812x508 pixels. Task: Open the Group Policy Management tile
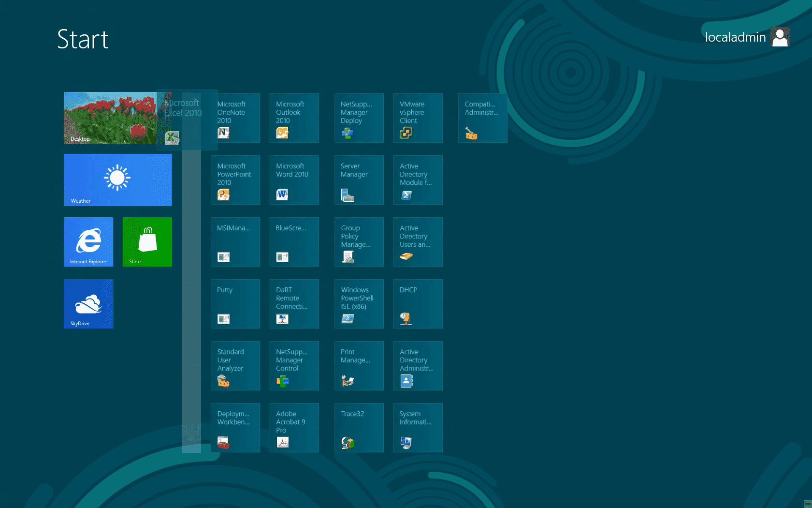pos(359,242)
